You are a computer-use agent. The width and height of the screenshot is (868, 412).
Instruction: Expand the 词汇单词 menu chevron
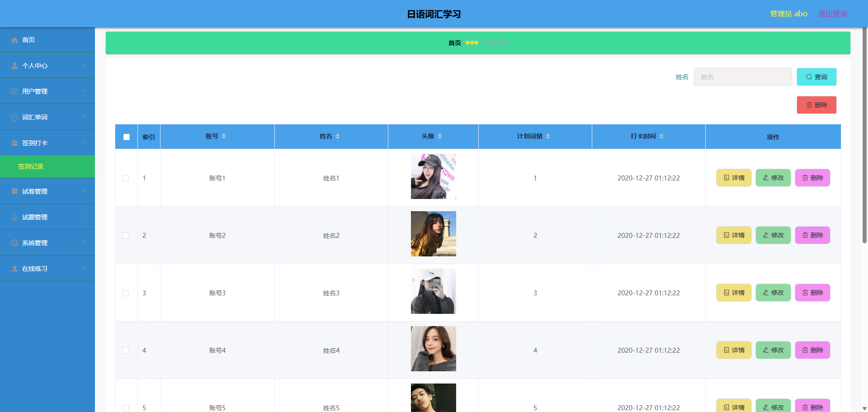pos(84,117)
